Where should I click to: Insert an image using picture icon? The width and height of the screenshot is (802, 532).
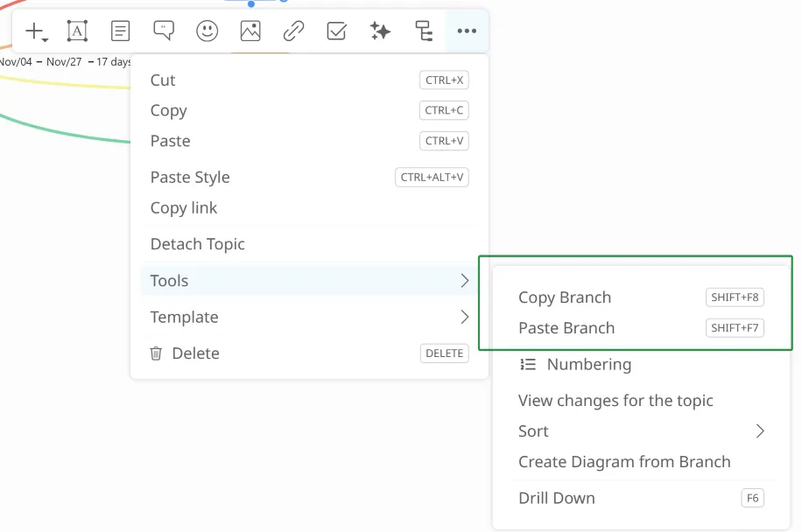click(250, 31)
